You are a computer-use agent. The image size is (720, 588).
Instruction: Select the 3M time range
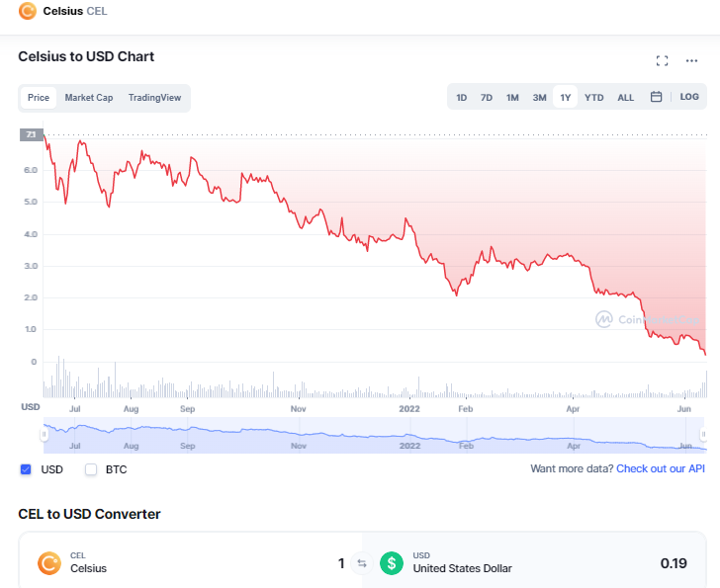coord(539,98)
